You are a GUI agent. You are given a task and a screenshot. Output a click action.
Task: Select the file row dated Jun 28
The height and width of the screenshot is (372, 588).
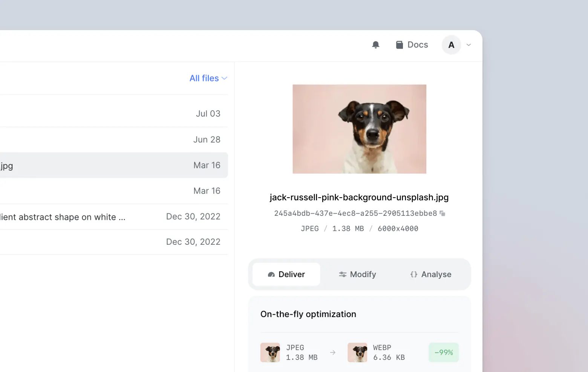click(114, 140)
